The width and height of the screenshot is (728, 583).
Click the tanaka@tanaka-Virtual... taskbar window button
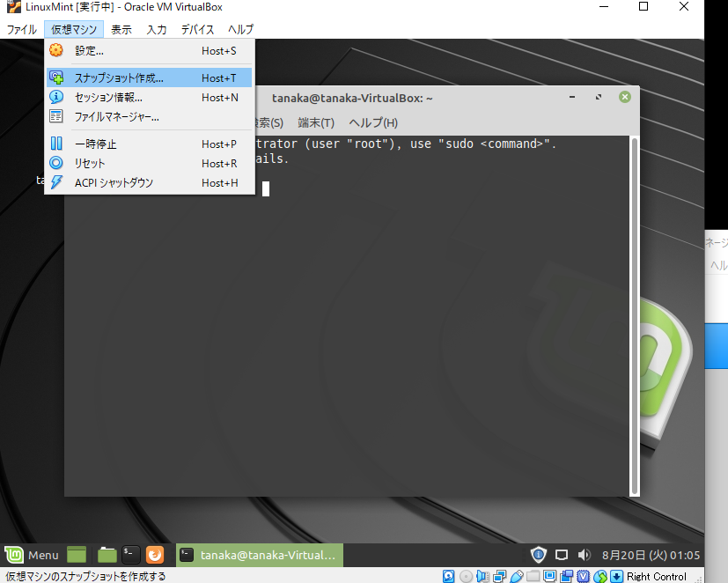pyautogui.click(x=260, y=555)
